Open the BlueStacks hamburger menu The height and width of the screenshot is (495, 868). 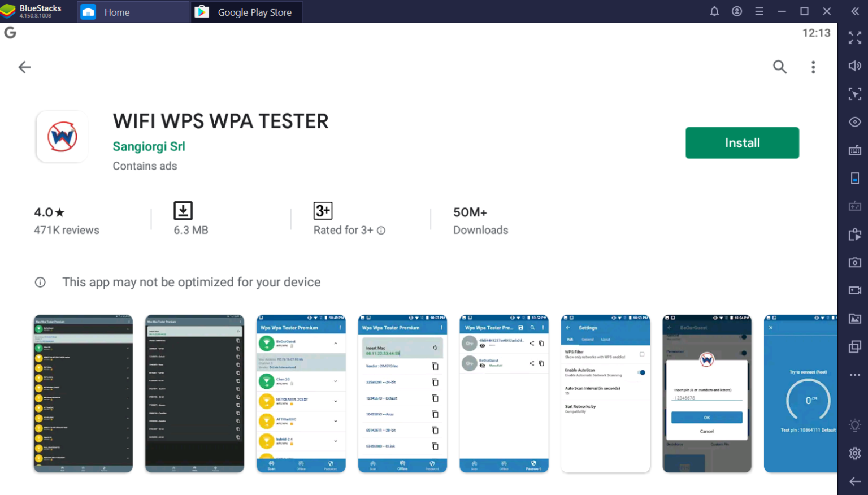point(759,11)
